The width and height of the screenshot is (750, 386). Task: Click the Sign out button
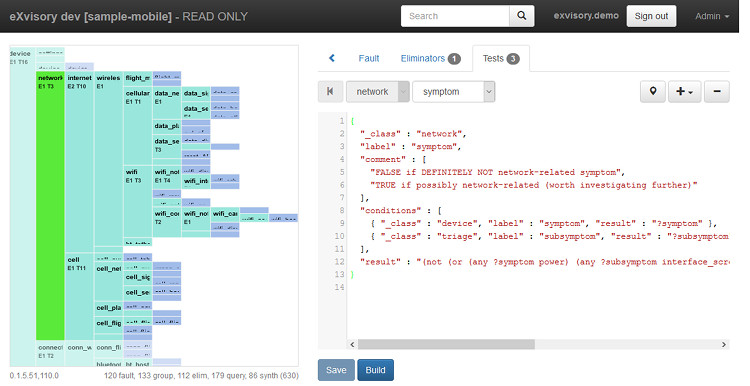(x=651, y=16)
